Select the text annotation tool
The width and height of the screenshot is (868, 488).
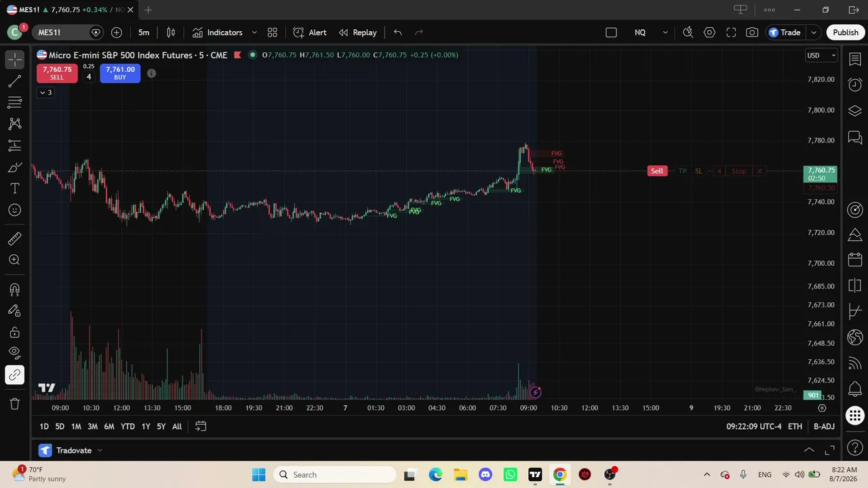click(x=15, y=188)
